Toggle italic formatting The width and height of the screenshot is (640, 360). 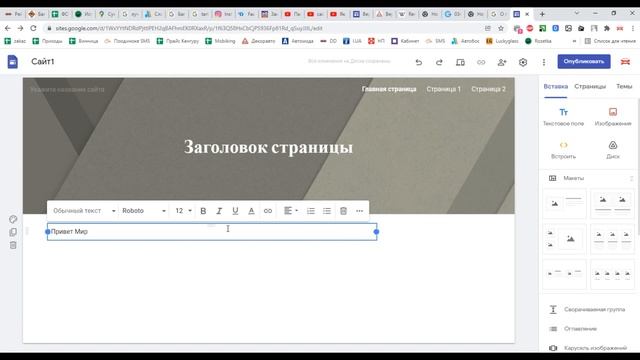tap(219, 211)
